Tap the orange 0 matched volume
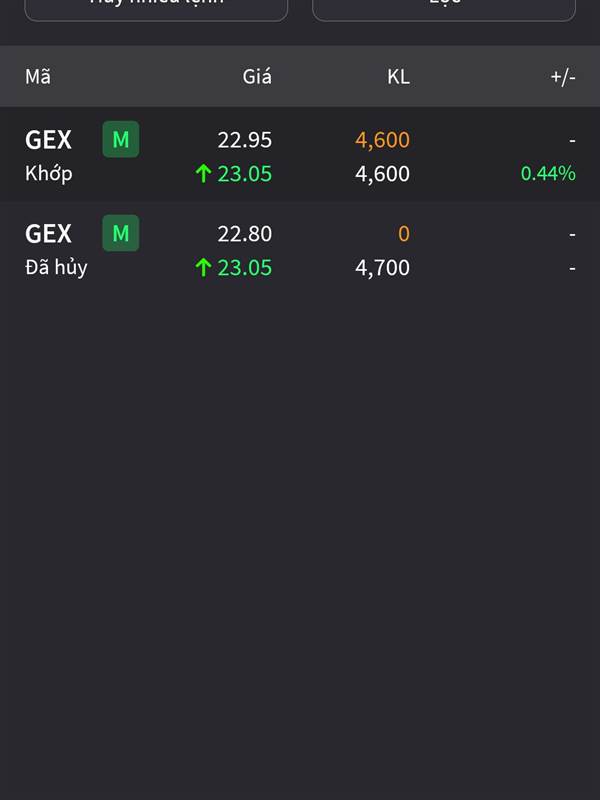This screenshot has width=600, height=800. [404, 234]
